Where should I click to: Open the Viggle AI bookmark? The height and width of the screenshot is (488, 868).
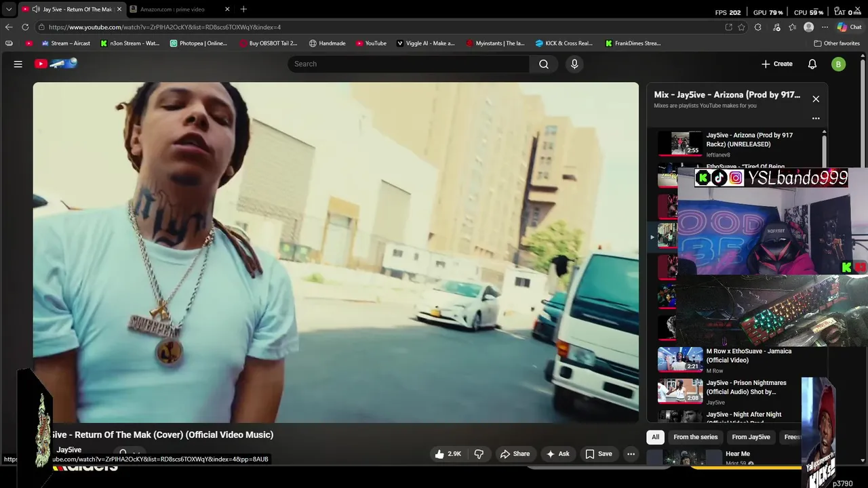tap(426, 43)
